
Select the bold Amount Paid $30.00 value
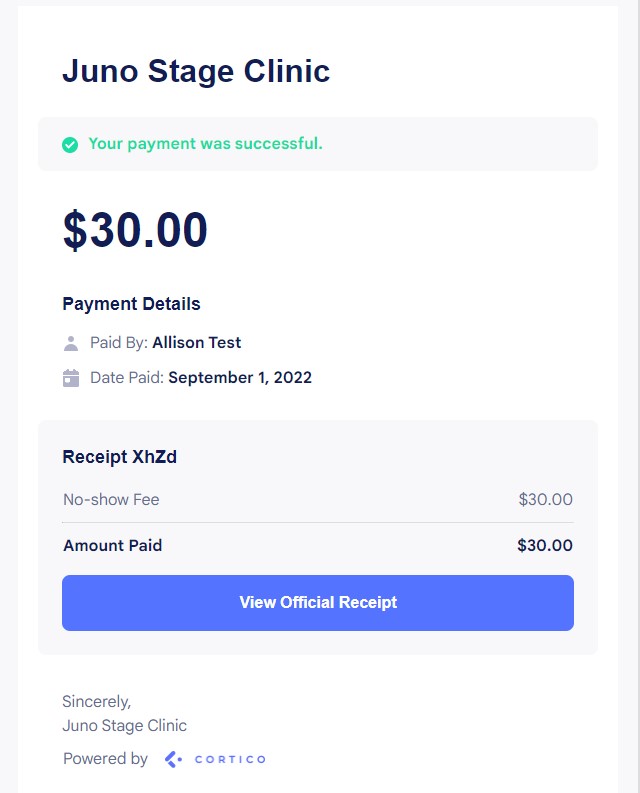point(545,546)
